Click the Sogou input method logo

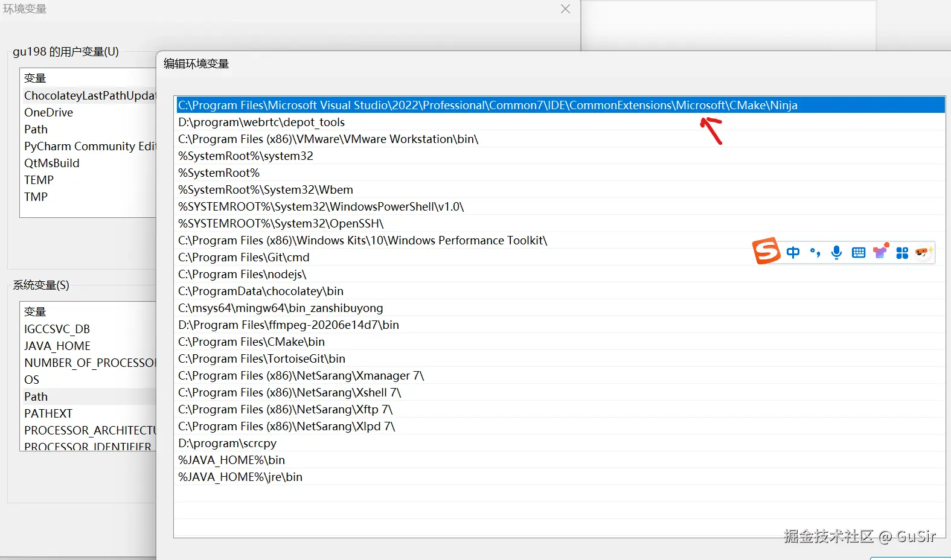766,251
